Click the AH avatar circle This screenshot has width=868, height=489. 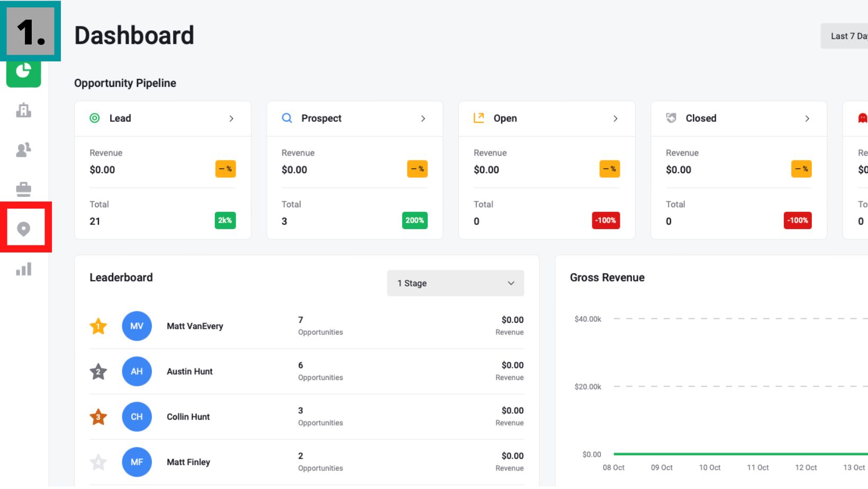click(137, 372)
